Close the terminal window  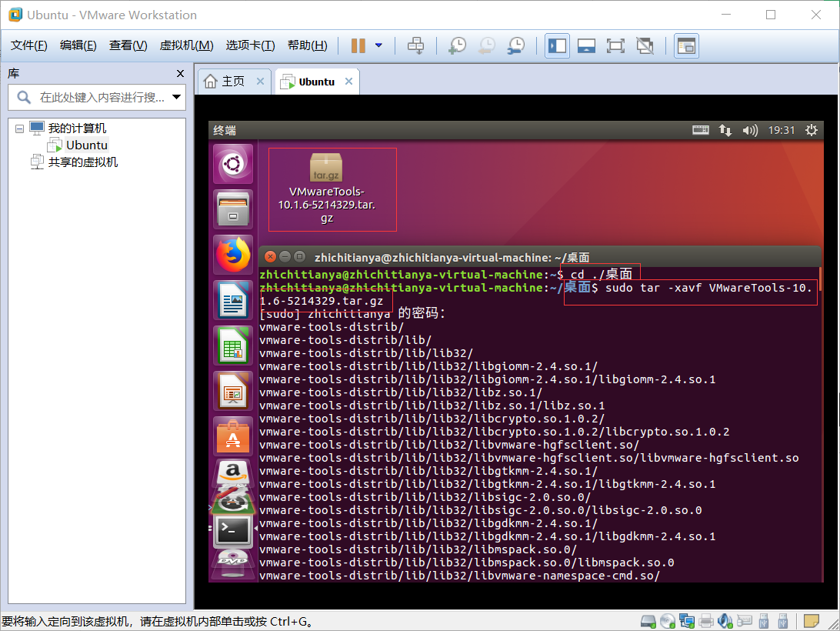[x=271, y=257]
